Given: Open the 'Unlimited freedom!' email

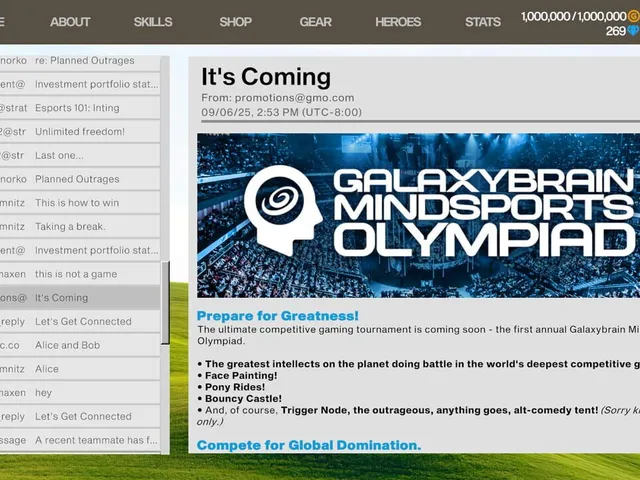Looking at the screenshot, I should point(80,131).
